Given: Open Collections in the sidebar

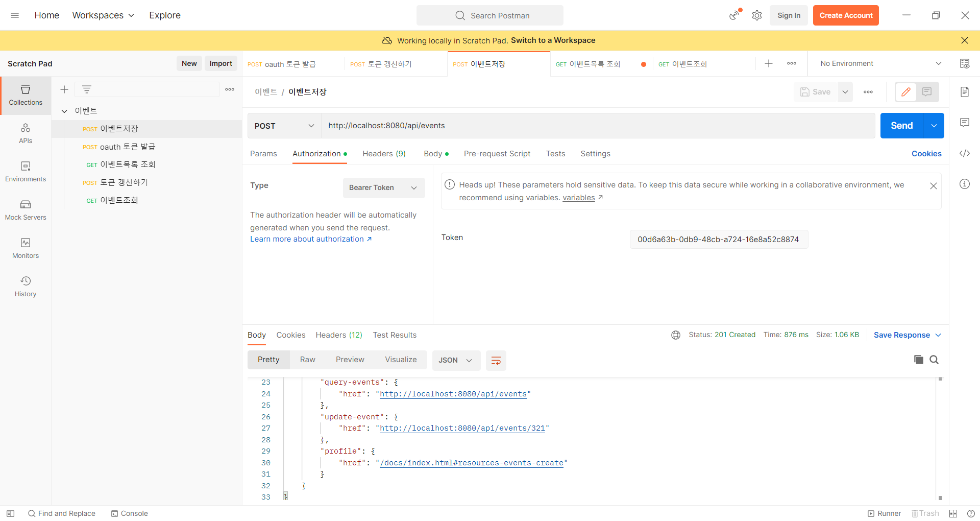Looking at the screenshot, I should [x=26, y=96].
